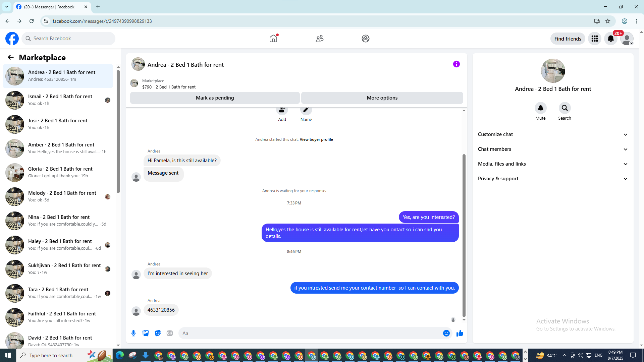This screenshot has height=362, width=644.
Task: Open taskbar volume control
Action: point(580,355)
